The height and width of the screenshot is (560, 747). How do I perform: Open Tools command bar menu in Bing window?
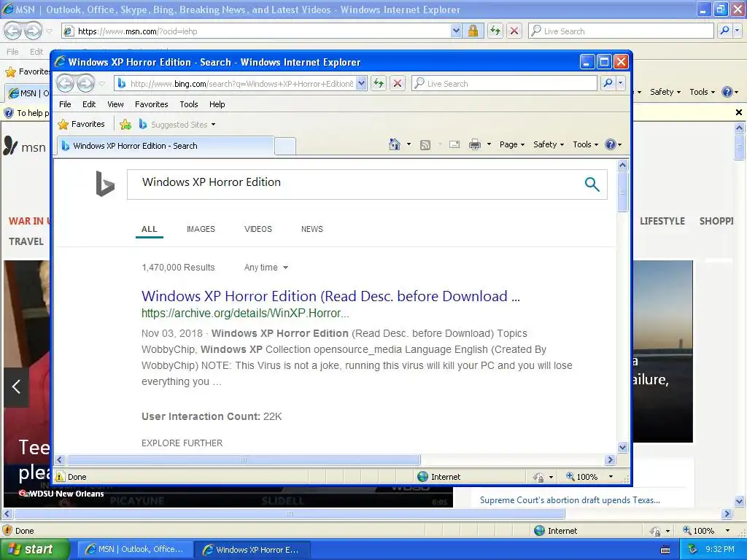point(585,144)
